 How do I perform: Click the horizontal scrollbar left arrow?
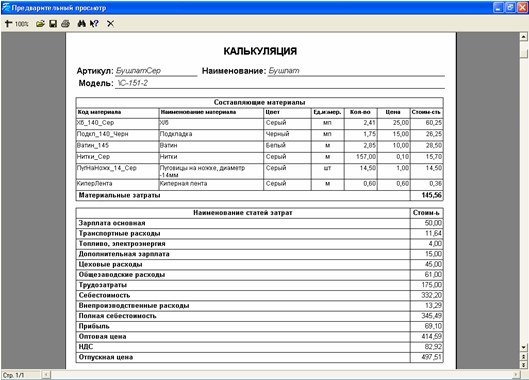coord(46,374)
